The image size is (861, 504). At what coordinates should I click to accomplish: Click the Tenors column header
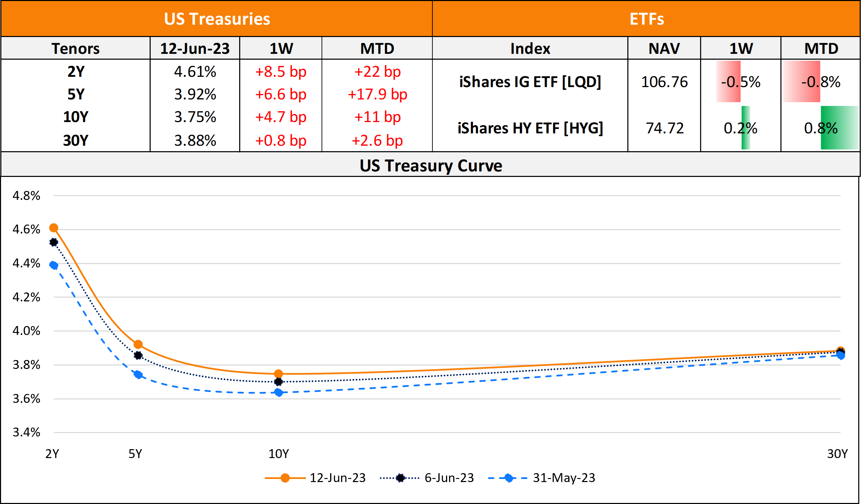point(75,48)
